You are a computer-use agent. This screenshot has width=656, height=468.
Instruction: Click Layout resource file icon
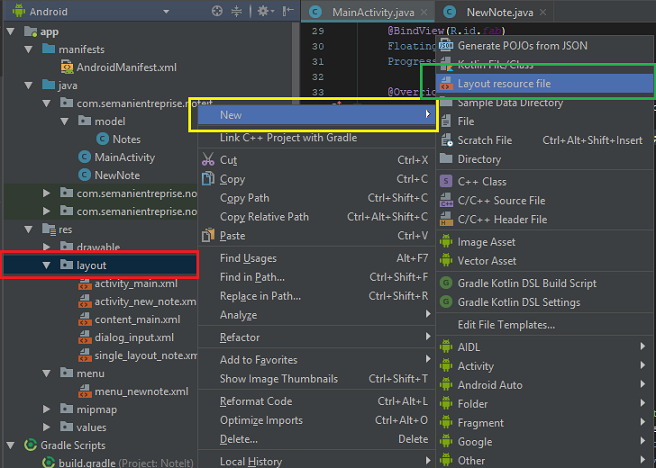coord(446,83)
